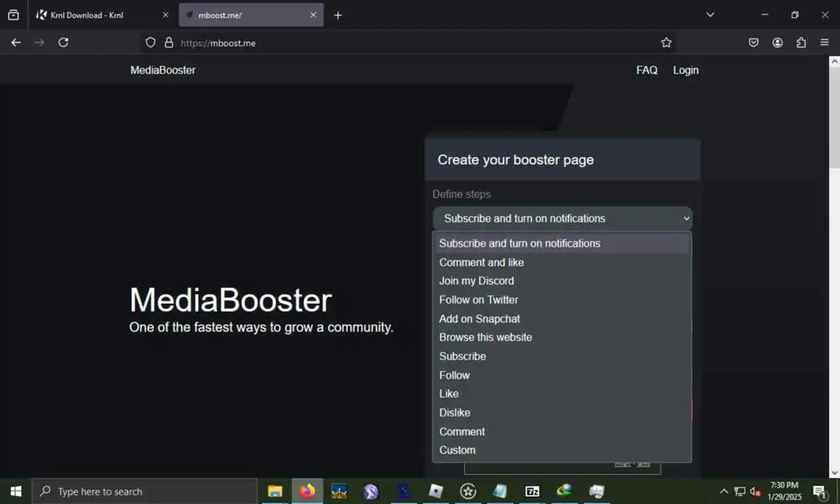Click the site padlock icon

pyautogui.click(x=169, y=43)
